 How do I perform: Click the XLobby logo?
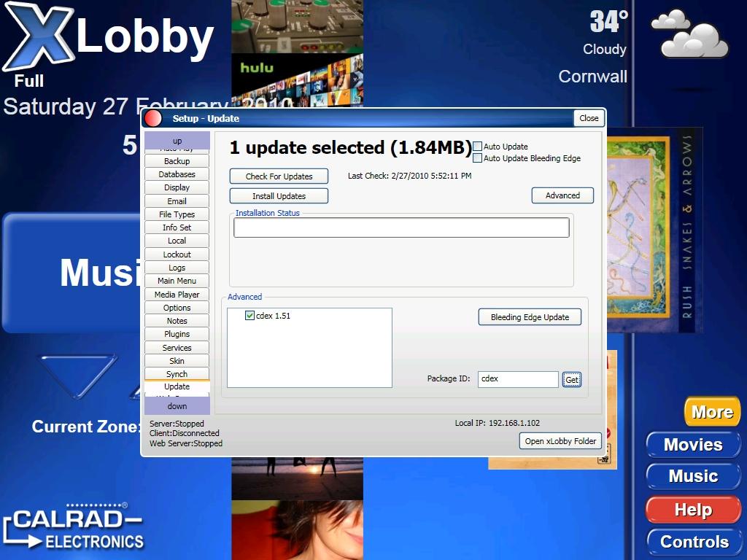109,36
